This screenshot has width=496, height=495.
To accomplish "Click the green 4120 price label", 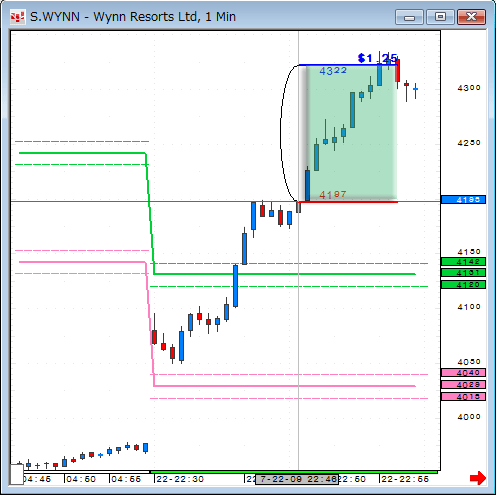I will coord(463,285).
